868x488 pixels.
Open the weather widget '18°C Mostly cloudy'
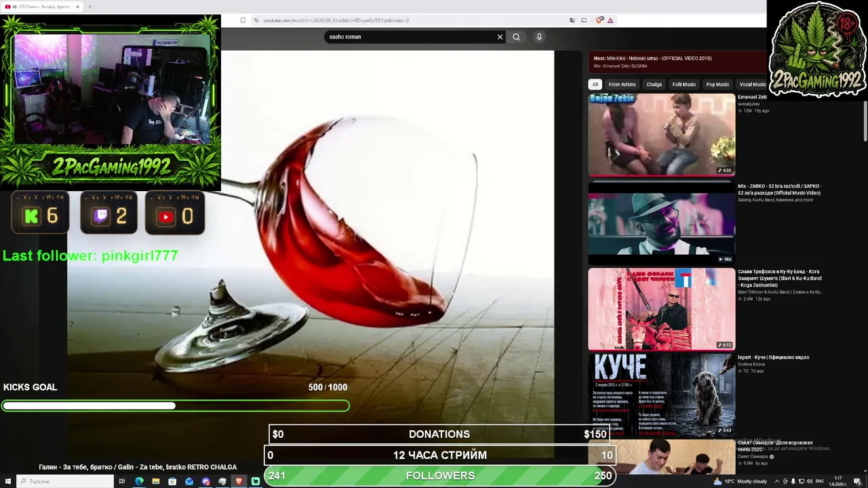click(742, 481)
